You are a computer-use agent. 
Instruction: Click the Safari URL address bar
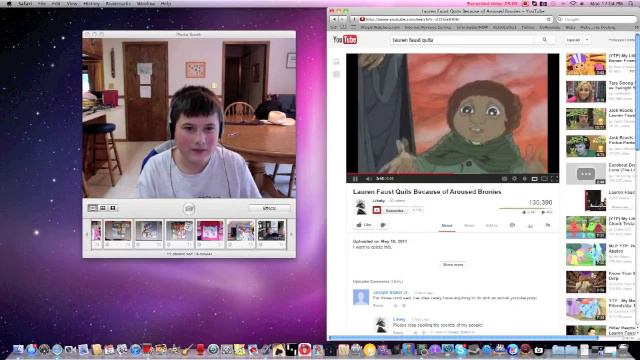coord(455,19)
